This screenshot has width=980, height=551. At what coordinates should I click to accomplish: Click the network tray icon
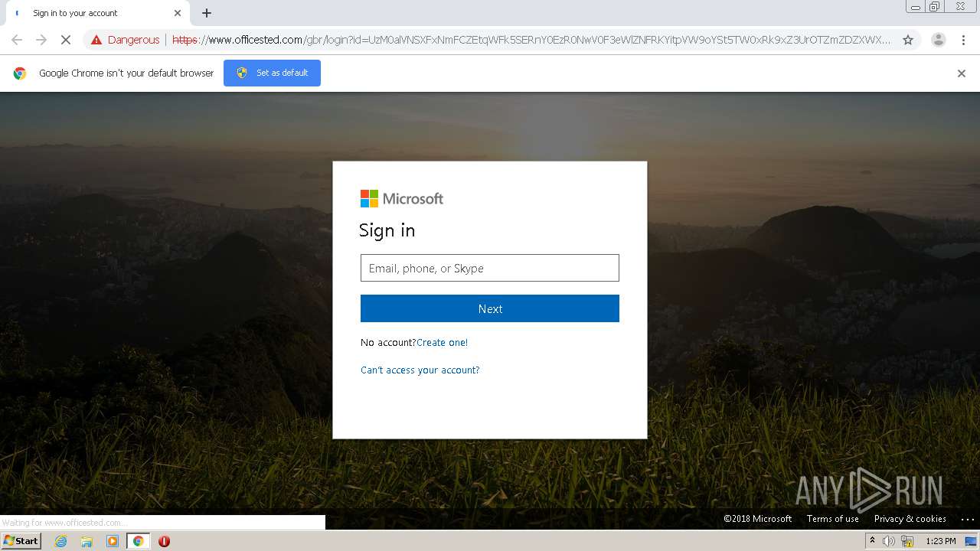coord(907,541)
